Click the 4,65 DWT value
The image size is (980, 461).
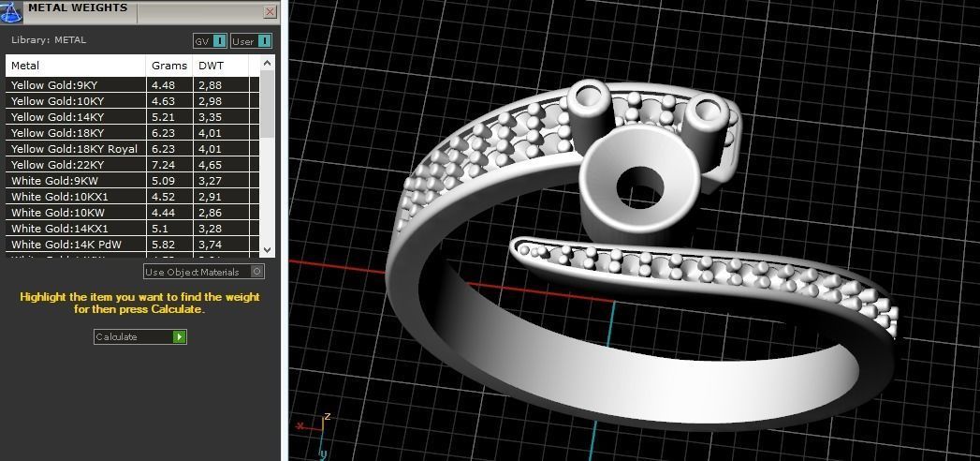pyautogui.click(x=210, y=165)
